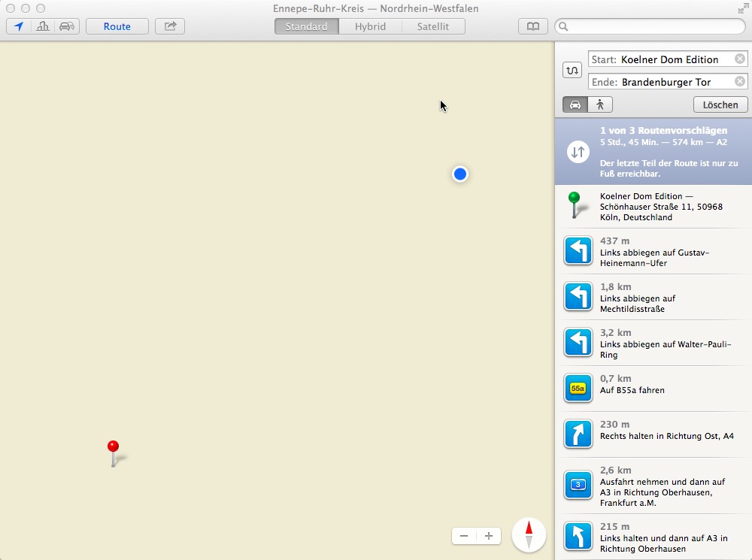
Task: Zoom in with the plus button
Action: 489,536
